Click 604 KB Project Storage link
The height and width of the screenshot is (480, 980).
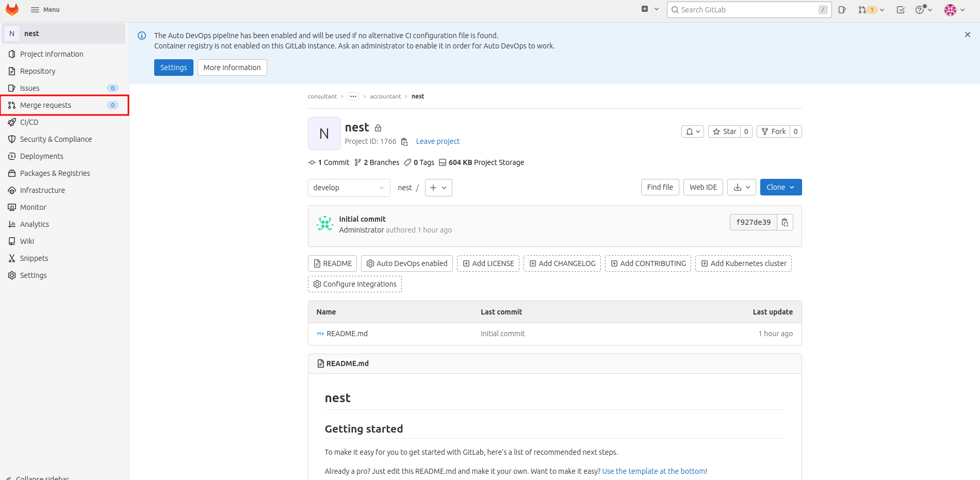click(x=481, y=162)
